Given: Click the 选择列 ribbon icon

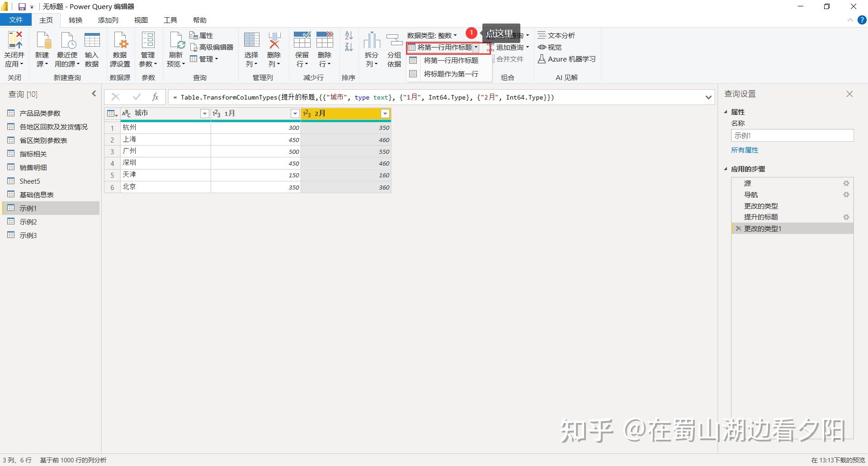Looking at the screenshot, I should point(251,41).
